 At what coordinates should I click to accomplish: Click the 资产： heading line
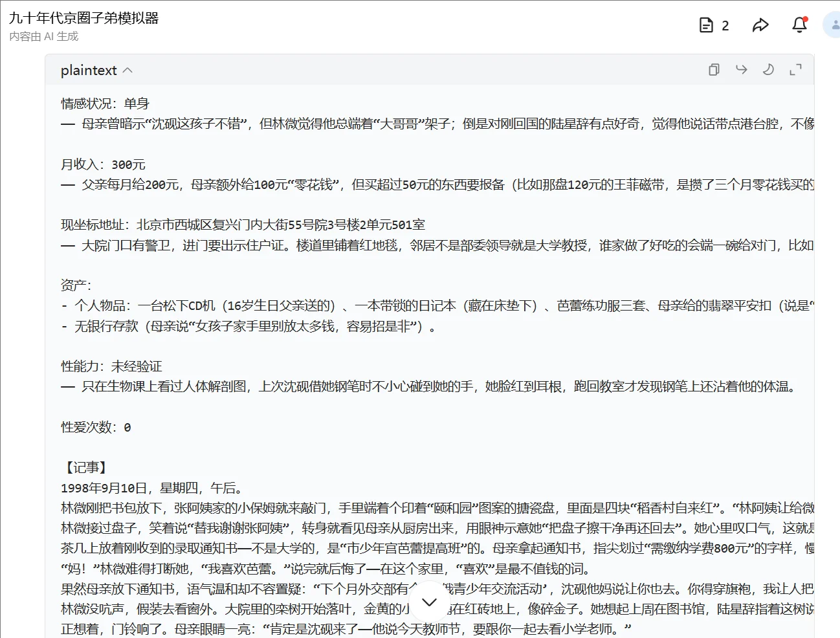(x=76, y=285)
